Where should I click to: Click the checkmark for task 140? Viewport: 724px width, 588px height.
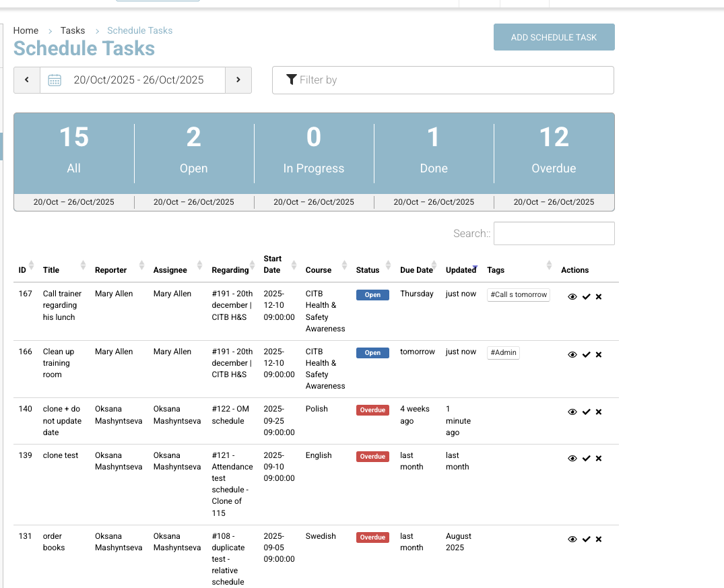(x=586, y=412)
